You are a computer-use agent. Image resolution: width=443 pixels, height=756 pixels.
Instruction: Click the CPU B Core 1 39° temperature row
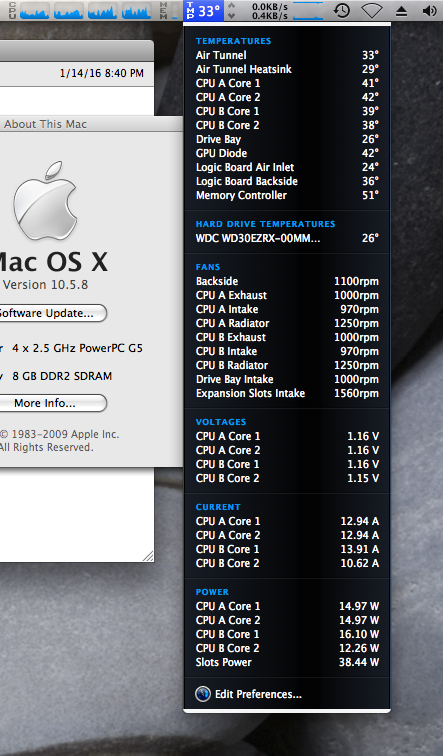pos(287,111)
